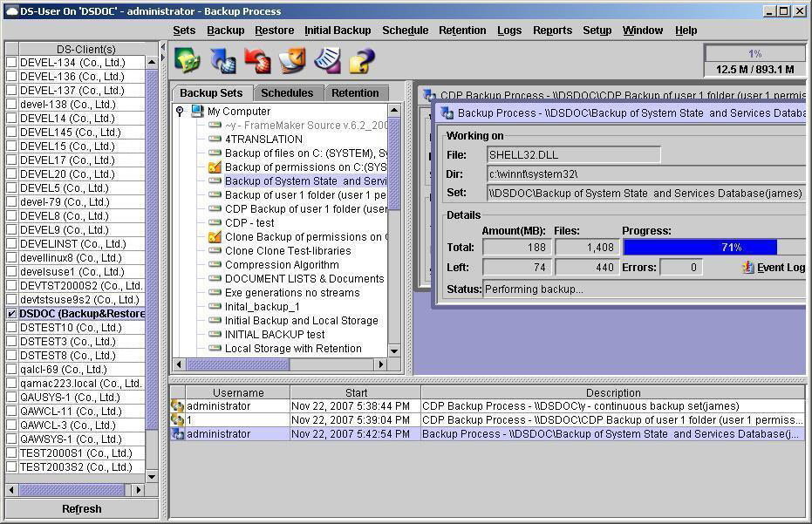
Task: Click the yellow question mark help icon
Action: coord(362,60)
